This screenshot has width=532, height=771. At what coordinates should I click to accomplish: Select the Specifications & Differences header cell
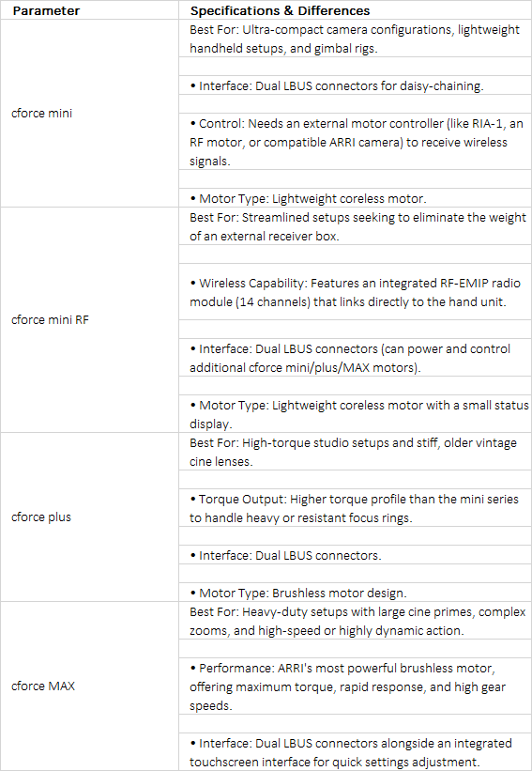click(356, 9)
